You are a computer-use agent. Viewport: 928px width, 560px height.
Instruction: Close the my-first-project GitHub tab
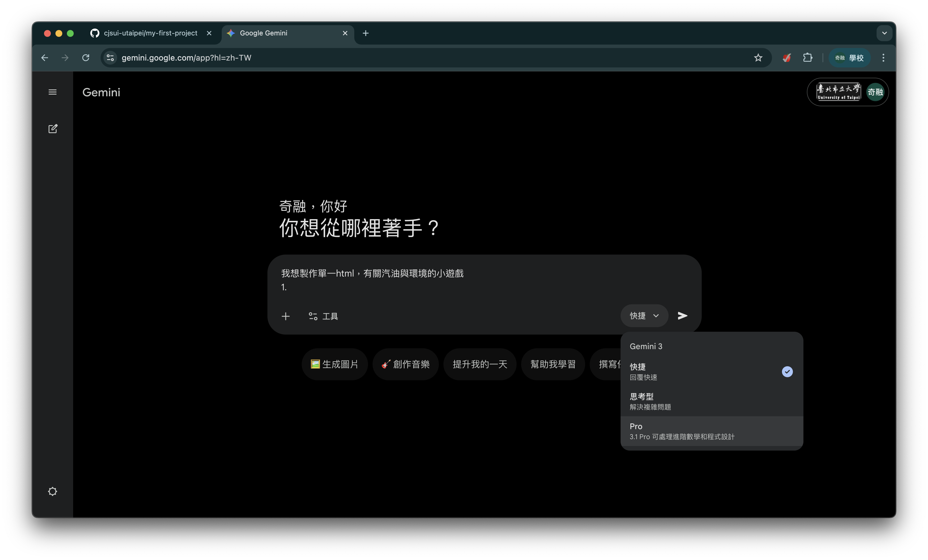click(209, 33)
